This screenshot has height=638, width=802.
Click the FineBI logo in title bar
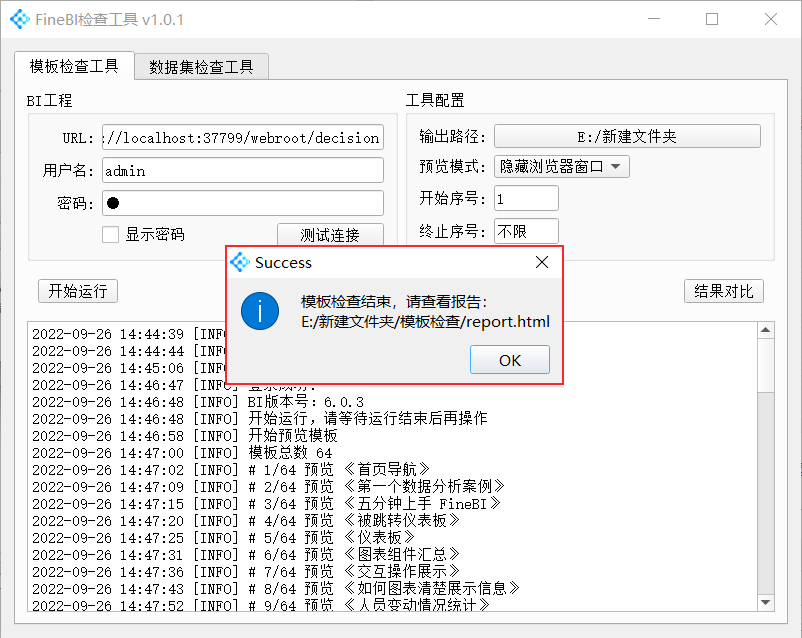(x=20, y=19)
